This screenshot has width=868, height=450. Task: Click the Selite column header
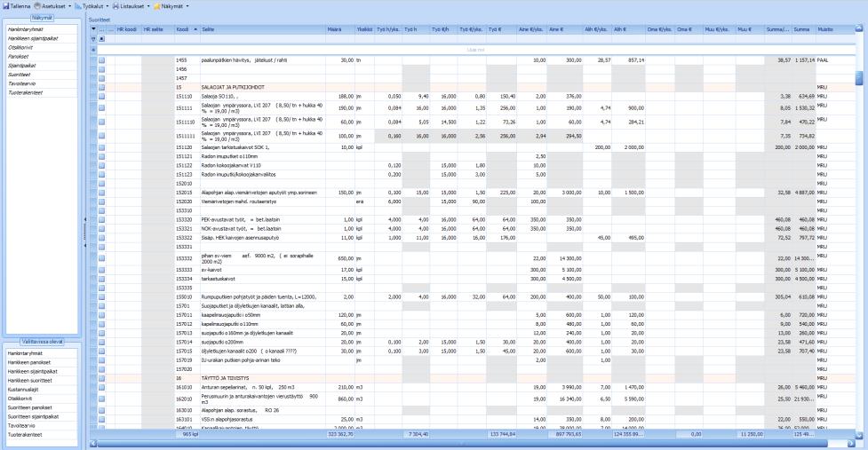(x=263, y=29)
